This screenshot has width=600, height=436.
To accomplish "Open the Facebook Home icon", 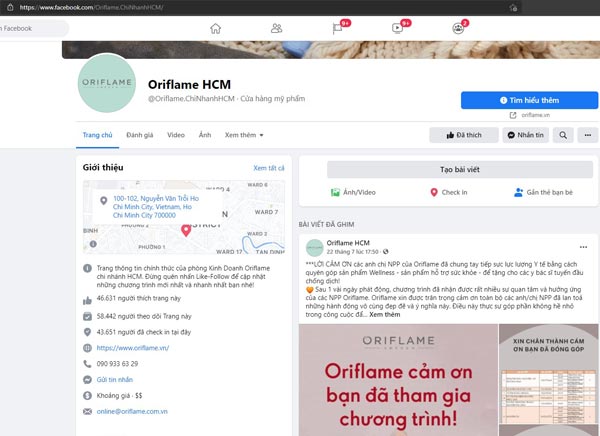I will point(215,28).
